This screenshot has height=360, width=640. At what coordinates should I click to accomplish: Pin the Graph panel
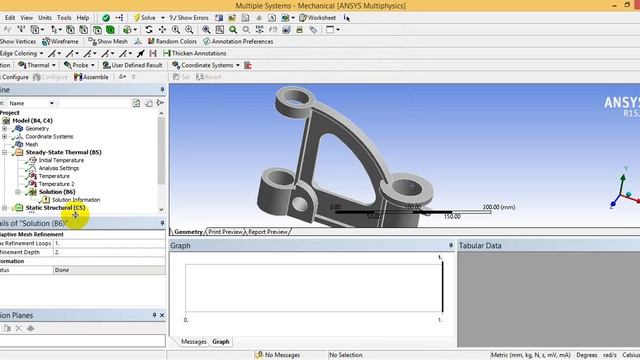(451, 245)
